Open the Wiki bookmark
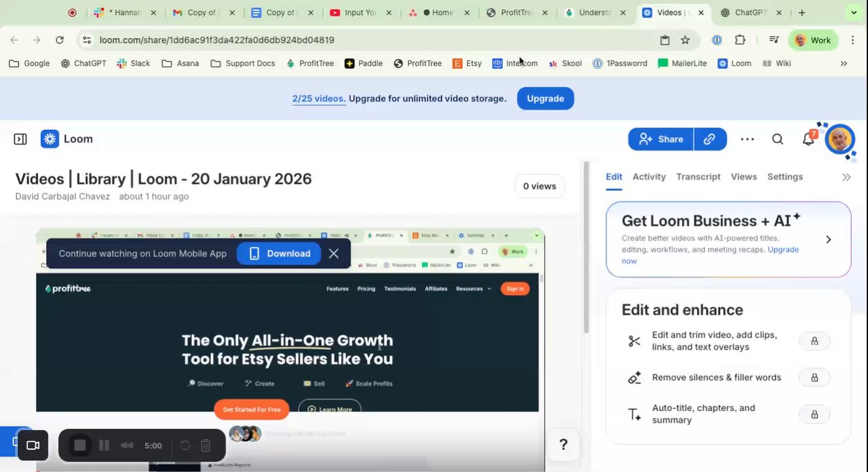The height and width of the screenshot is (472, 868). [776, 64]
